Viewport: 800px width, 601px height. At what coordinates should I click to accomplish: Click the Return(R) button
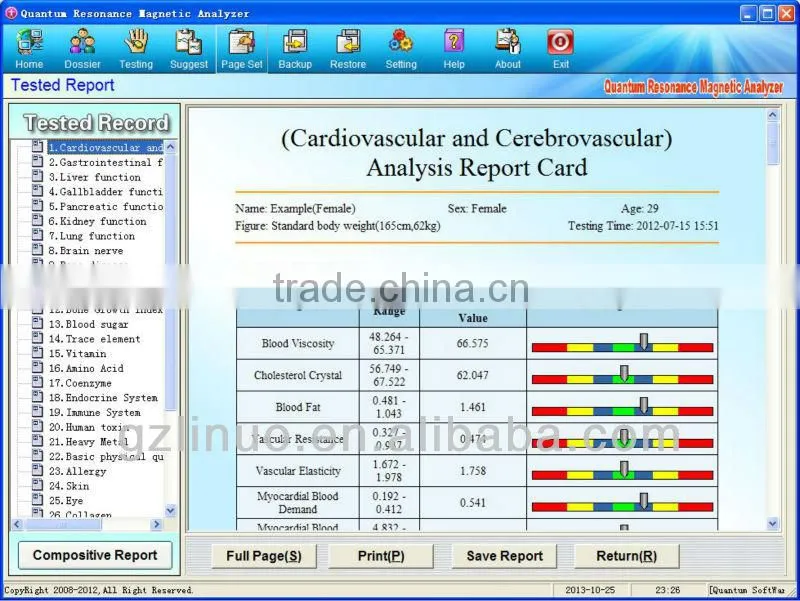pyautogui.click(x=627, y=556)
